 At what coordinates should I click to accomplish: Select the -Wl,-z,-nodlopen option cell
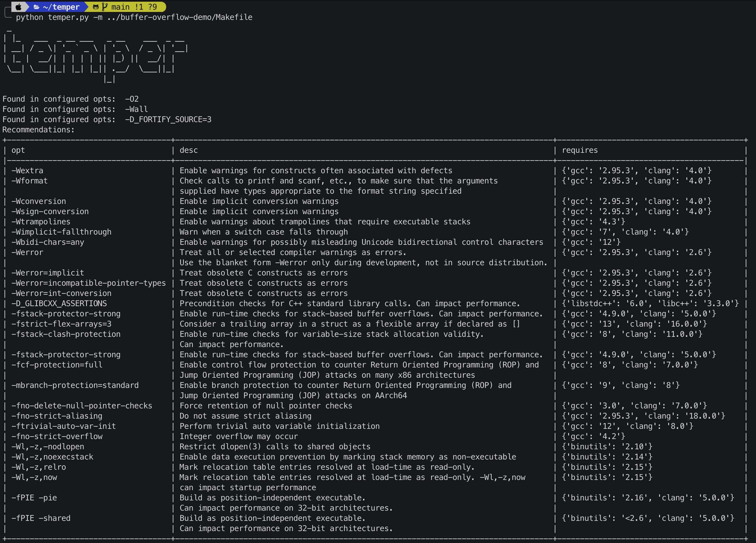(x=48, y=447)
